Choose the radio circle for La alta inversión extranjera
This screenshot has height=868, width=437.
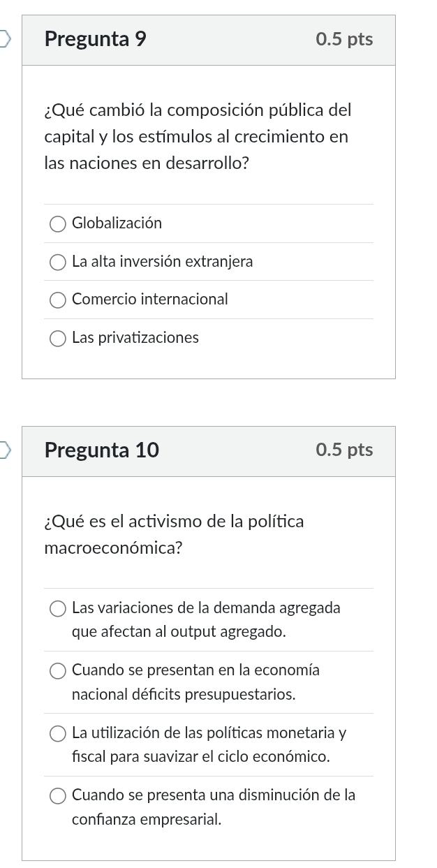tap(58, 262)
